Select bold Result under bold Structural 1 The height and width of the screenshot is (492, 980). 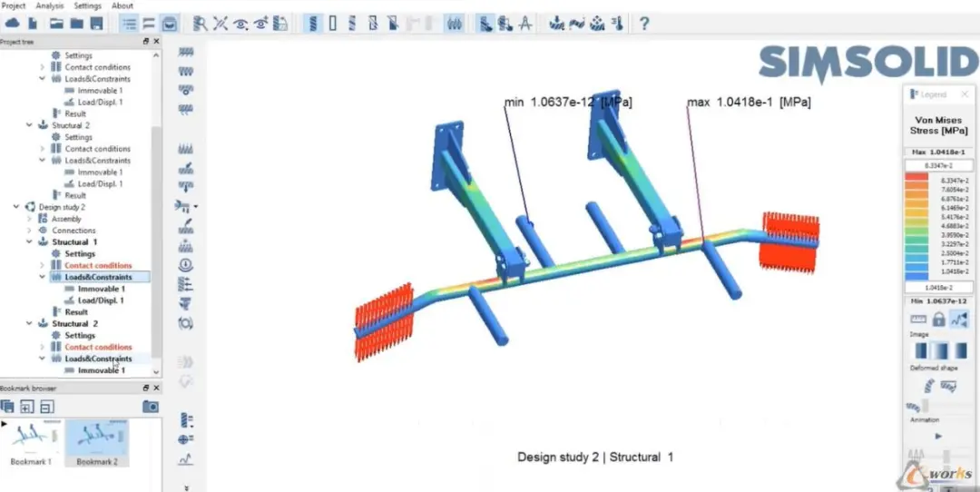point(76,312)
